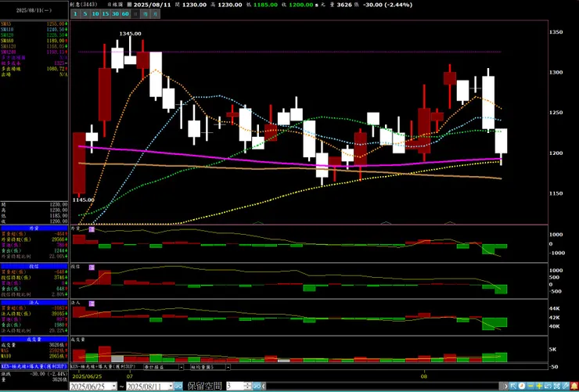Click the SMA240 legend row

point(34,52)
